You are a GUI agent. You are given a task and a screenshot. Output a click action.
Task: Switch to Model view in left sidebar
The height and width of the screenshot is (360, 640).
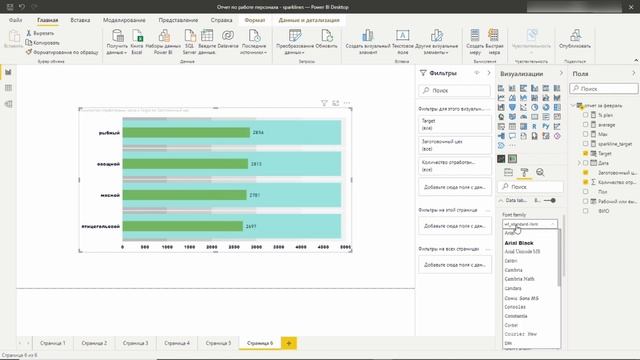tap(8, 104)
